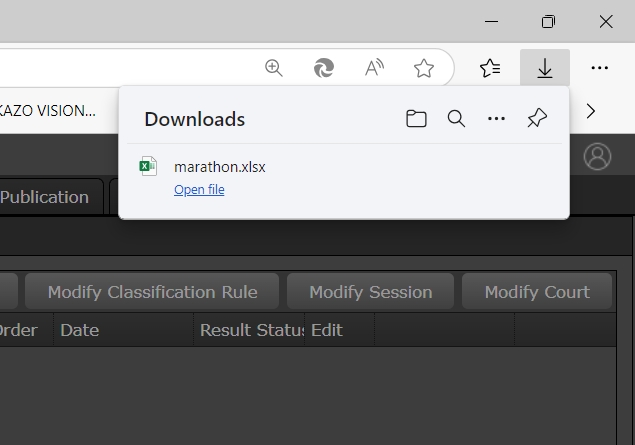This screenshot has height=445, width=635.
Task: Expand favorites bar overflow chevron
Action: [591, 111]
